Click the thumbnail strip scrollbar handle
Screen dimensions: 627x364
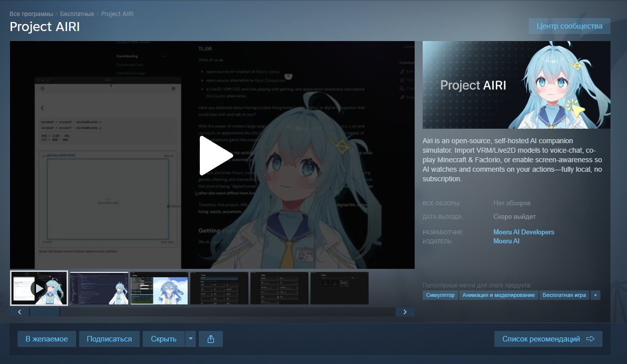(45, 312)
